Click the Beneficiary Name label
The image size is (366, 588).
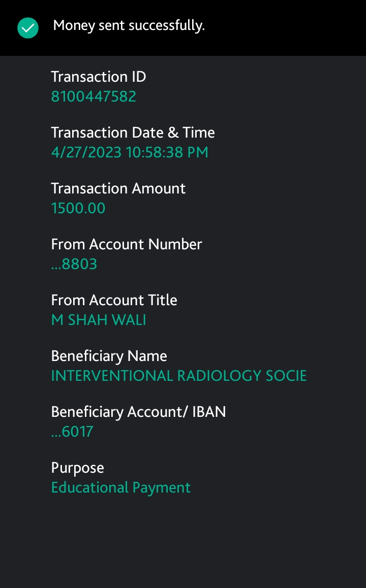(109, 356)
